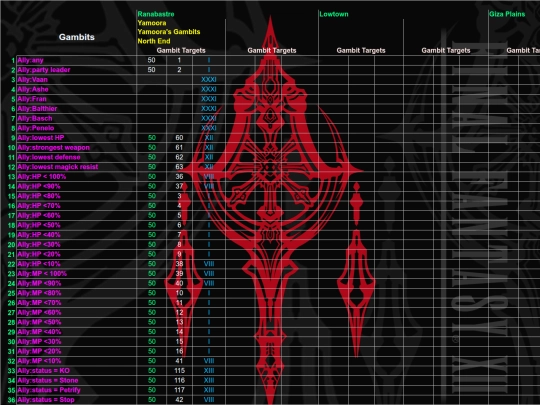Select the value 117 in status = Petrify row
The image size is (540, 405).
pyautogui.click(x=179, y=390)
